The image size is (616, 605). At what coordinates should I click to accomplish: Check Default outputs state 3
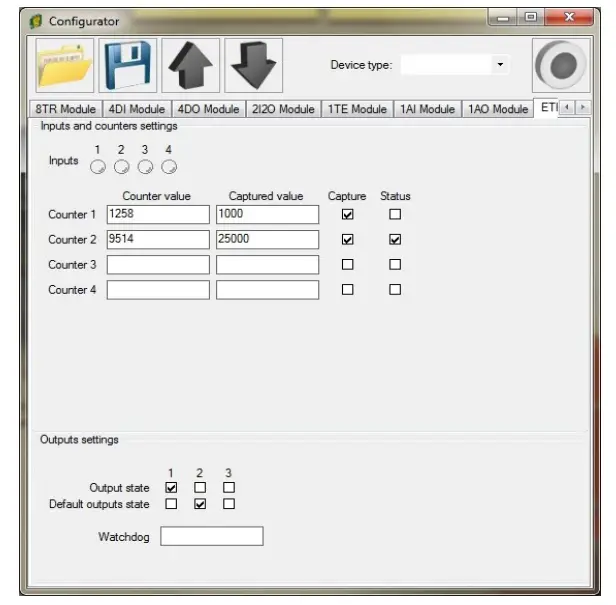click(229, 504)
